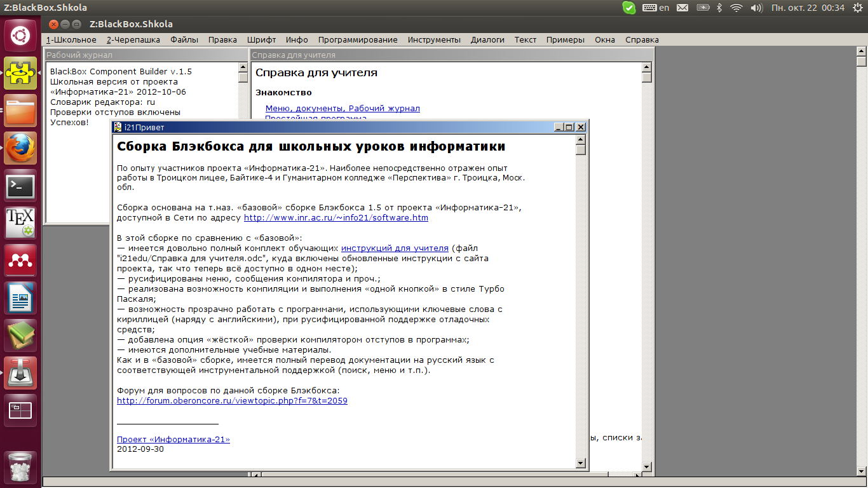
Task: Click the Bluetooth indicator in top panel
Action: coord(720,8)
